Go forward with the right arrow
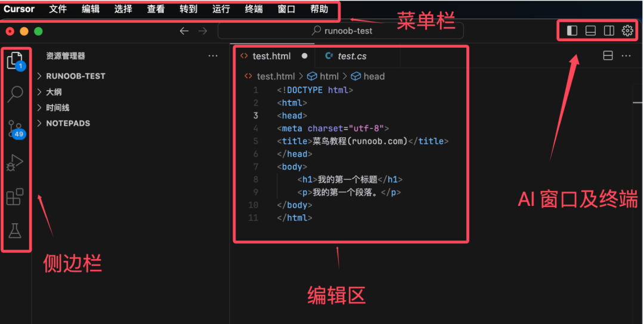This screenshot has height=324, width=644. click(203, 31)
